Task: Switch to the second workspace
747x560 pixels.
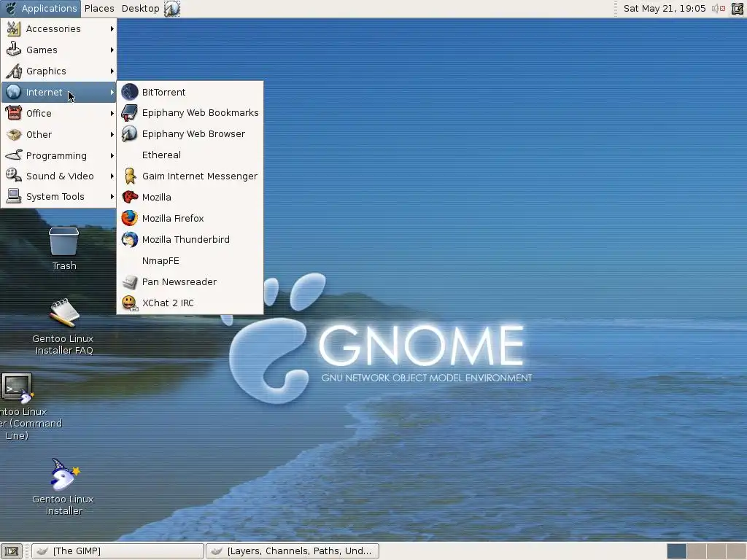Action: (x=696, y=551)
